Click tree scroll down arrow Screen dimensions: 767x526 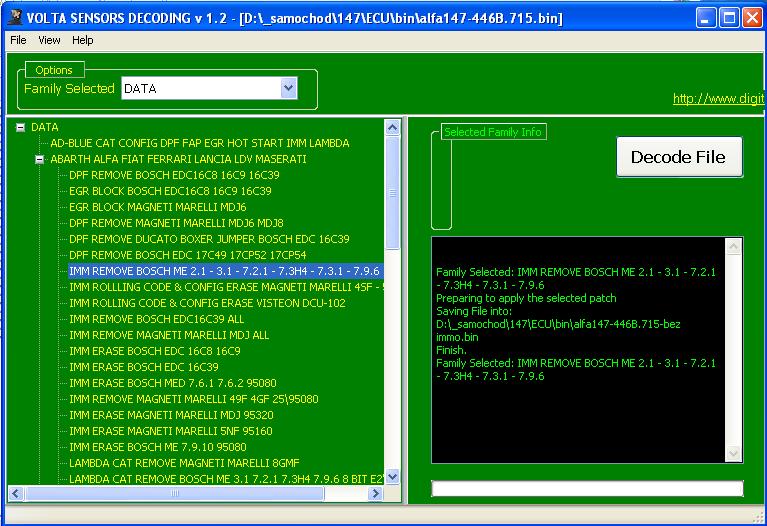coord(392,478)
